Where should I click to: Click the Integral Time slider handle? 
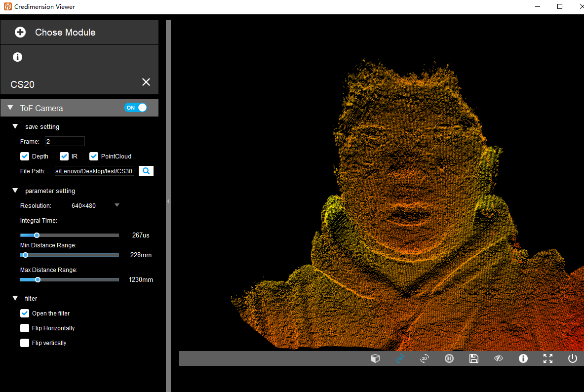pos(37,235)
